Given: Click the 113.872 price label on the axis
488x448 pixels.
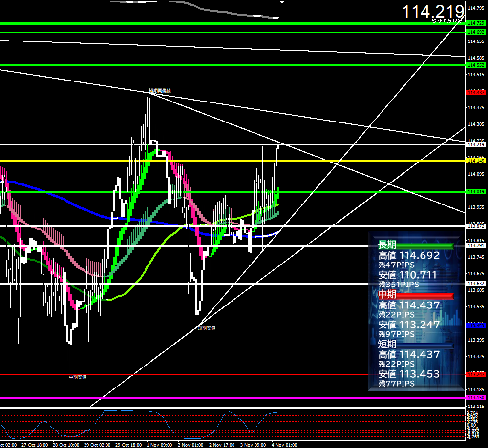Looking at the screenshot, I should click(476, 226).
